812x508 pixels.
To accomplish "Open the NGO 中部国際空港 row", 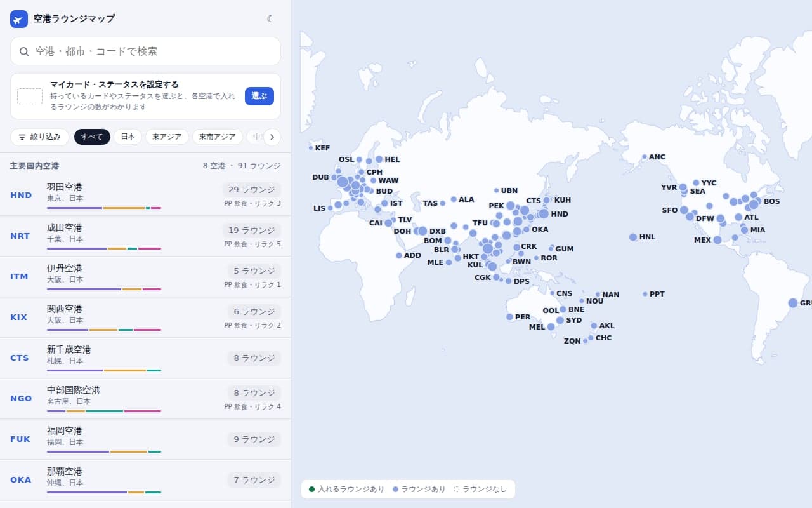I will (145, 399).
